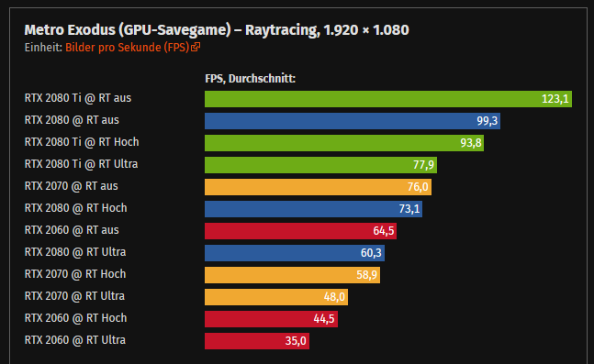Screen dimensions: 594x364
Task: Click the blue bar showing 60,3
Action: (295, 252)
